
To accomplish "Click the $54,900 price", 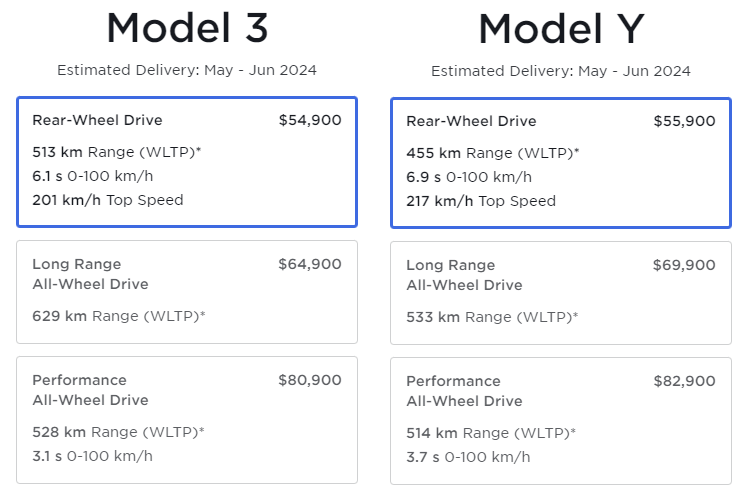I will tap(310, 120).
